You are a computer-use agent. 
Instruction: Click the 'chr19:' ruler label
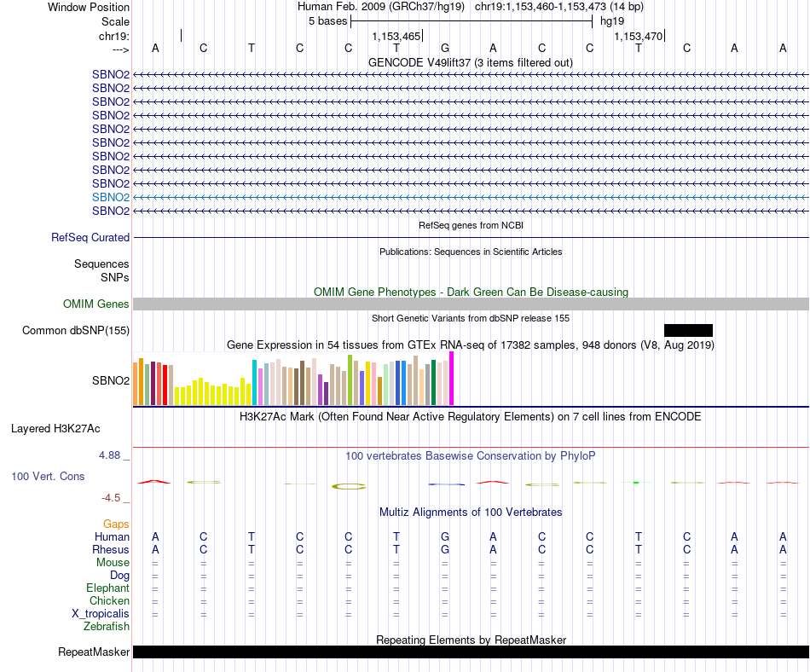(114, 36)
